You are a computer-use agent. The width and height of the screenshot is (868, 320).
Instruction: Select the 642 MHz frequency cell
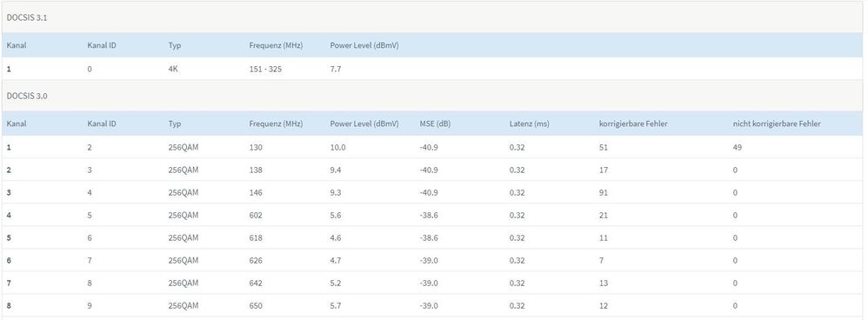click(x=256, y=283)
